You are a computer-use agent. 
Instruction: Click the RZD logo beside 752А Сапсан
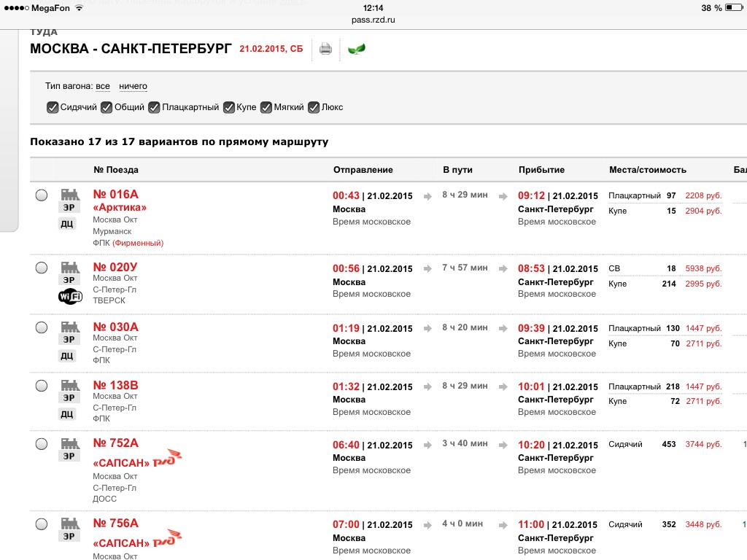click(167, 458)
